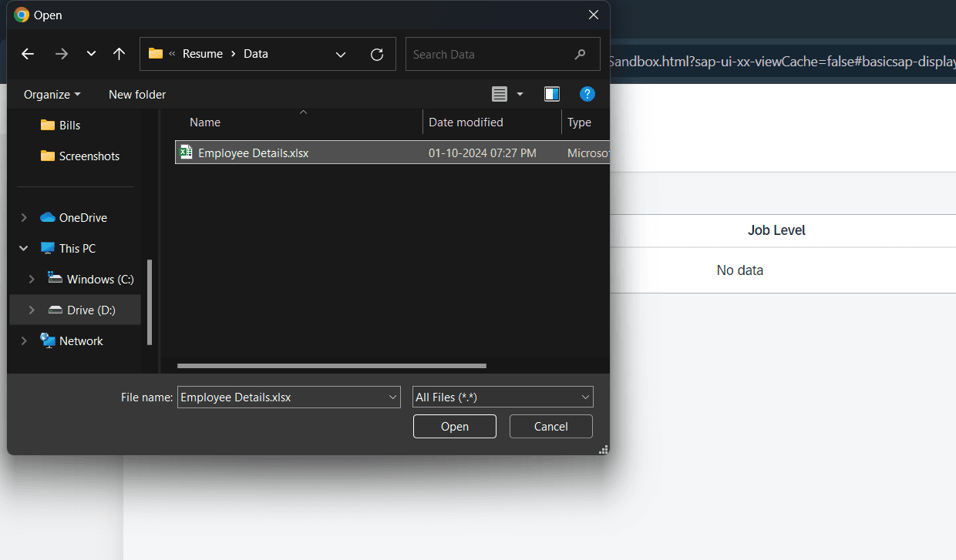956x560 pixels.
Task: Expand the OneDrive sidebar entry
Action: [24, 217]
